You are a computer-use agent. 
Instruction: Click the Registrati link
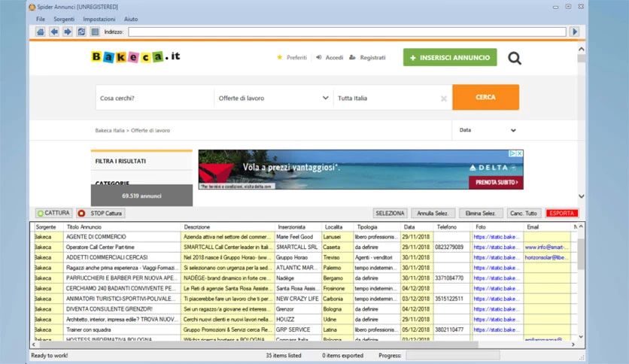click(x=367, y=57)
